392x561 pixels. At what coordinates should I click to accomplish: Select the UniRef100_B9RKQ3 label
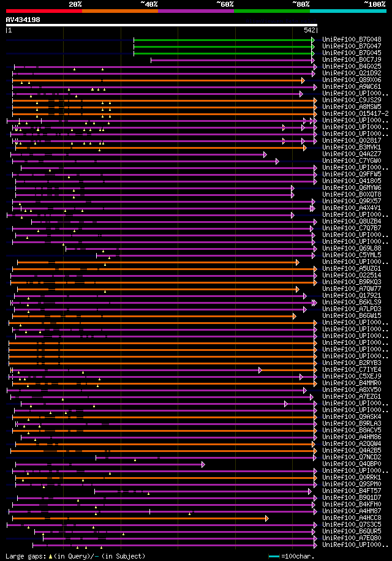[352, 282]
